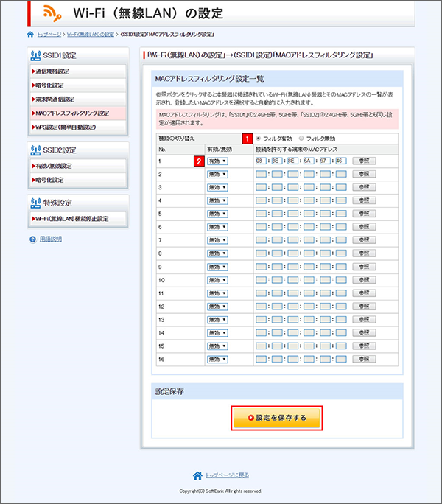Open the 無効 dropdown in row 7
Image resolution: width=442 pixels, height=504 pixels.
pos(217,240)
